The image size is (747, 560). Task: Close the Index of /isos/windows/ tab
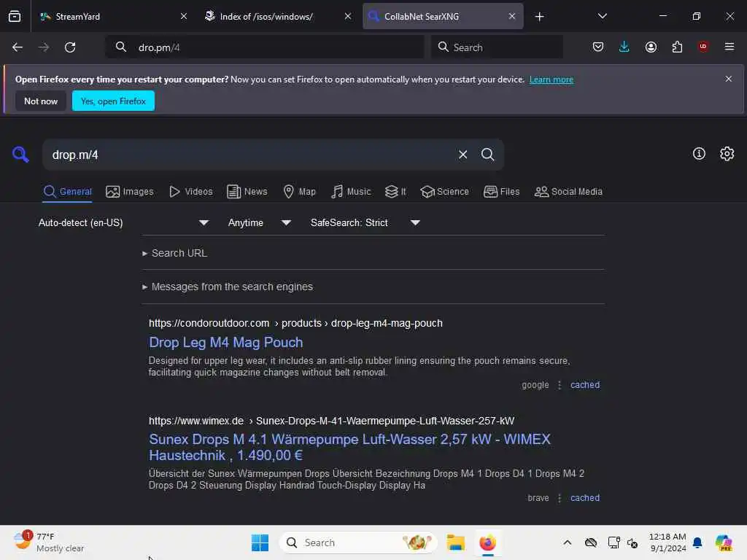click(348, 16)
